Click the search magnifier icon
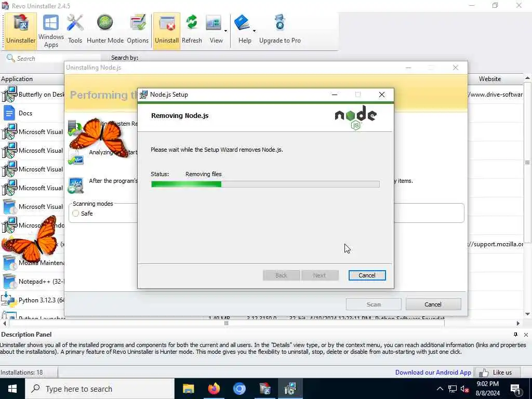This screenshot has height=399, width=532. coord(10,58)
